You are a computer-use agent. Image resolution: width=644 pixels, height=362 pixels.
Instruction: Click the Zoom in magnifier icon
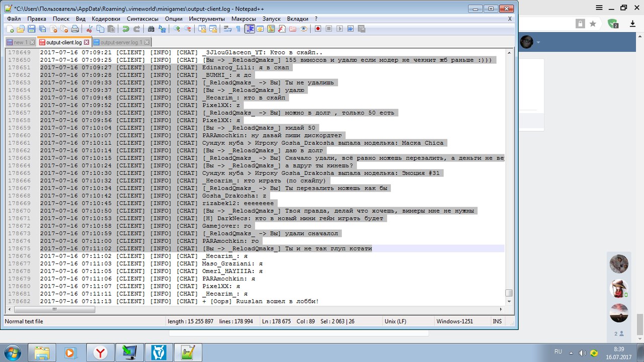coord(177,29)
